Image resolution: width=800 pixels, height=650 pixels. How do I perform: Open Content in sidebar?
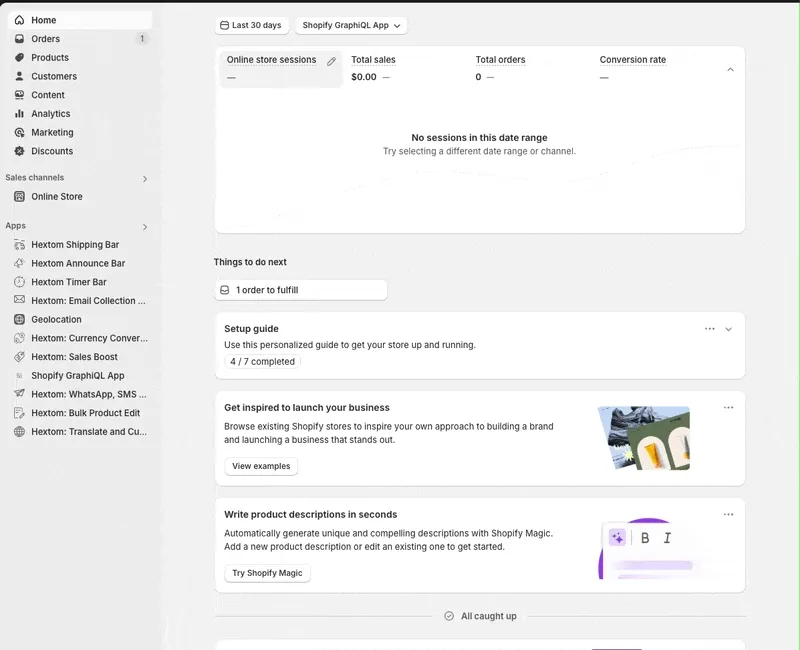click(x=80, y=95)
